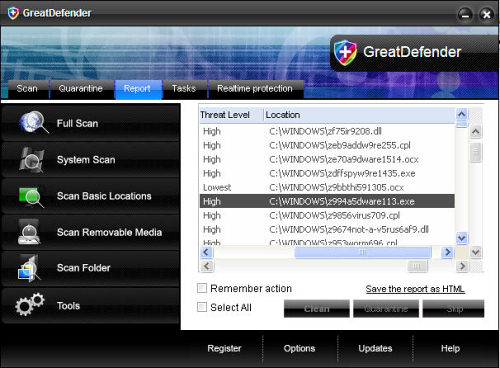Open the Scan Folder icon

click(29, 268)
